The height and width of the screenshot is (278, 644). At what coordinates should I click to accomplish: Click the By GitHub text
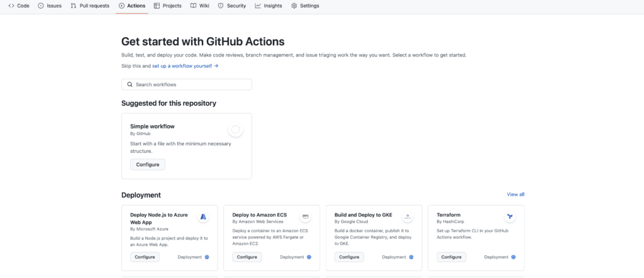click(x=140, y=134)
